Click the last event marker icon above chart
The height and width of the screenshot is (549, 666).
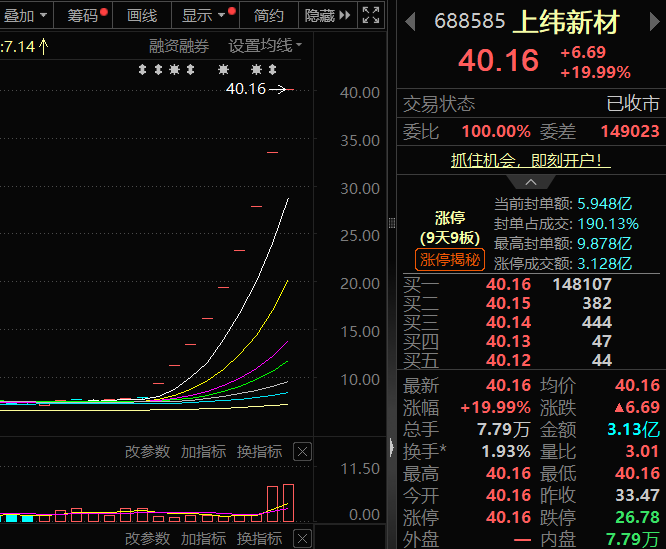click(x=273, y=69)
